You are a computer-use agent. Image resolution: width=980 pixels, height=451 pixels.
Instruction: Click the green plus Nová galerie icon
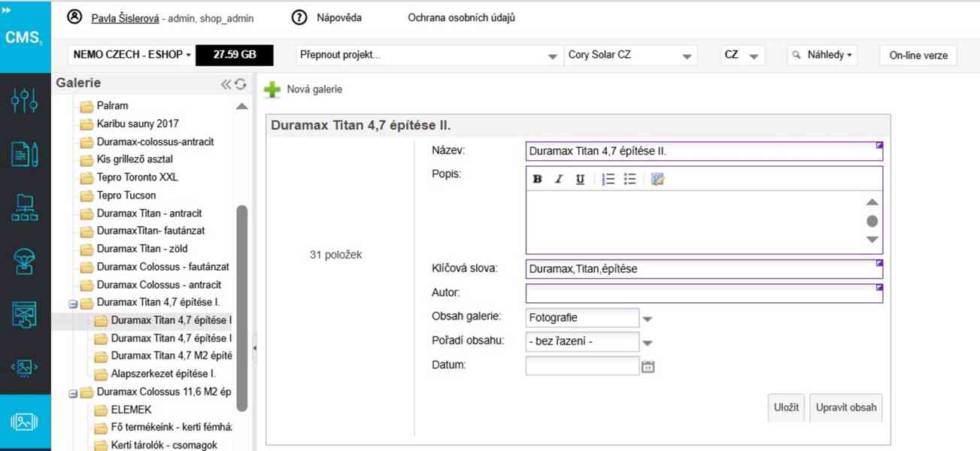272,90
